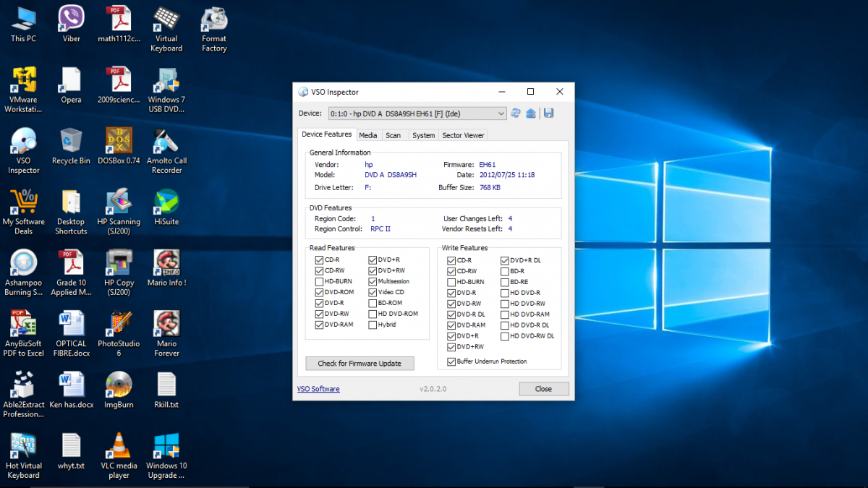This screenshot has width=868, height=488.
Task: Select the Windows 7 USB DVD shortcut
Action: (x=166, y=90)
